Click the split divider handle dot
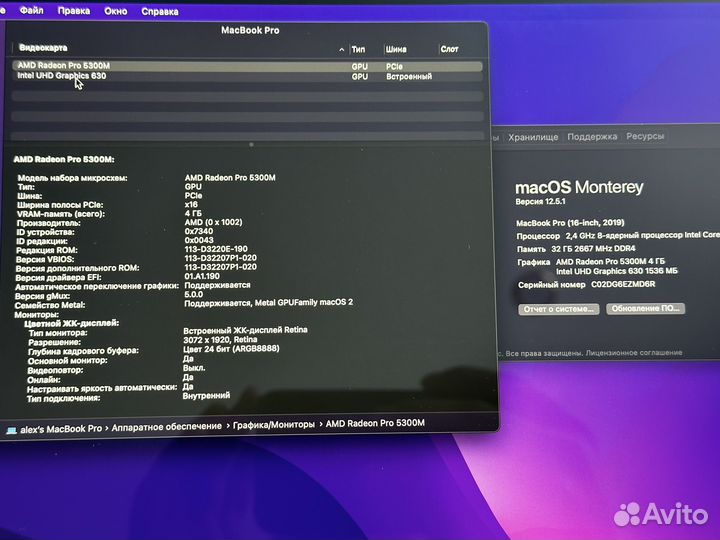 click(251, 145)
